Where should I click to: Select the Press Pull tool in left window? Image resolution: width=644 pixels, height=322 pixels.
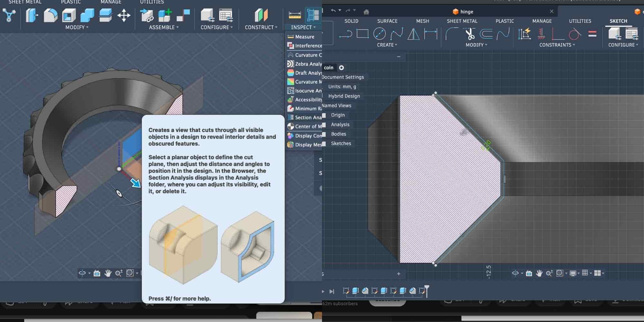(x=32, y=15)
